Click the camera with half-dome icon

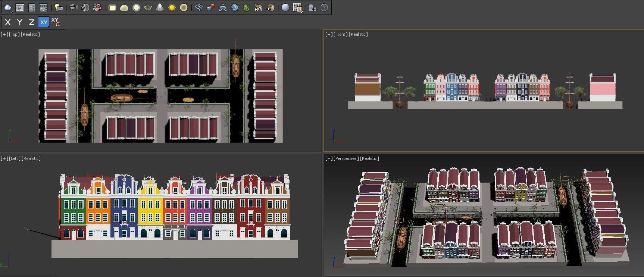coord(85,7)
